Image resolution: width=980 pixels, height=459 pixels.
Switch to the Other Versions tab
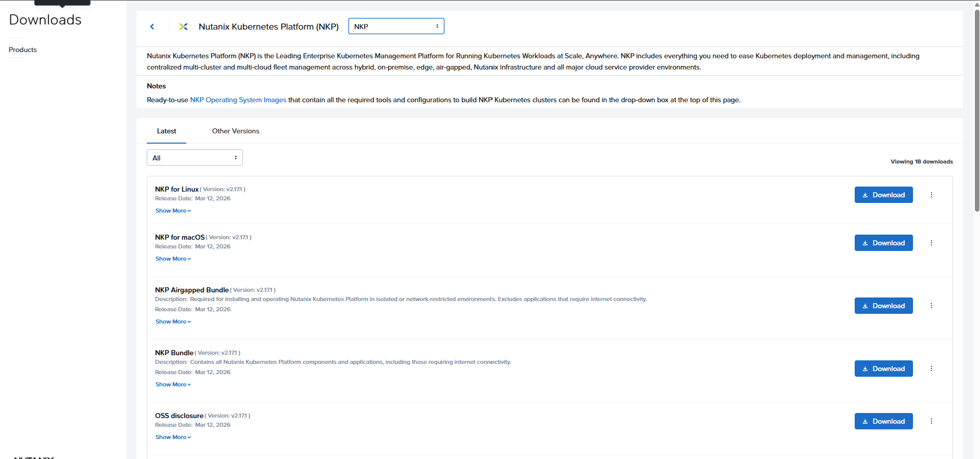235,131
